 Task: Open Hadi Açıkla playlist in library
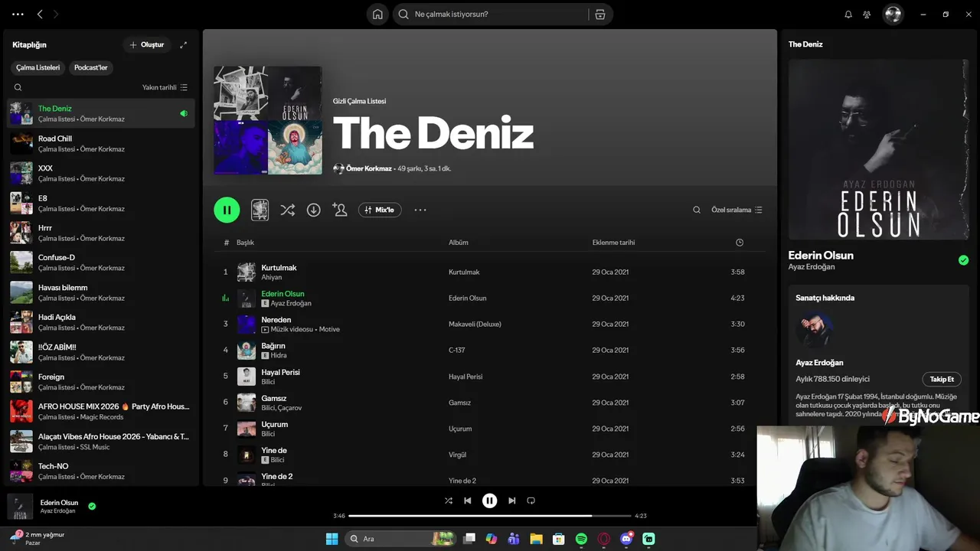point(101,322)
